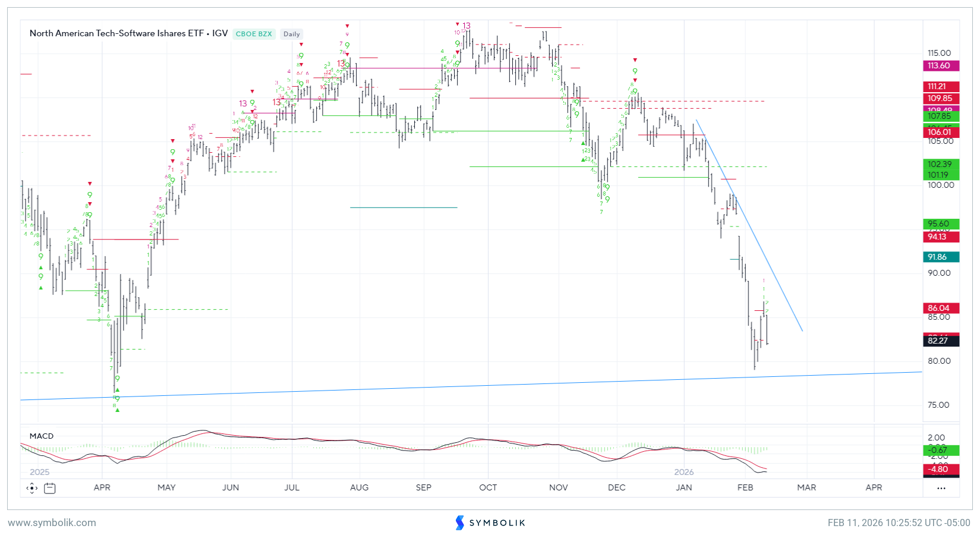Screen dimensions: 980x535
Task: Open the Daily interval selector
Action: [x=291, y=34]
